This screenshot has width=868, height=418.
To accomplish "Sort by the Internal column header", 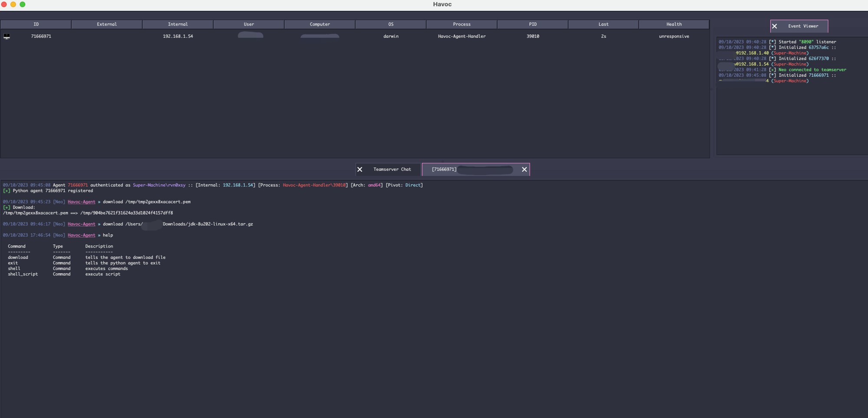I will (178, 24).
